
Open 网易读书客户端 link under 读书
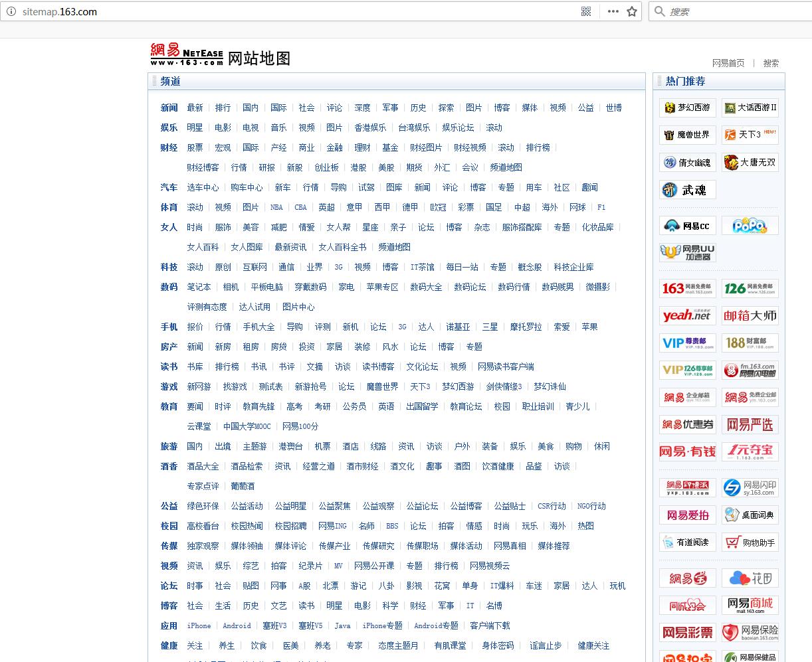pyautogui.click(x=506, y=367)
